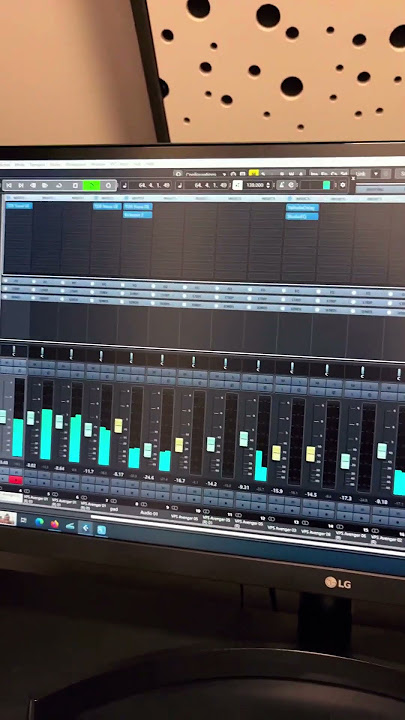Click the fader of channel showing -9.31
Viewport: 405px width, 720px height.
244,439
